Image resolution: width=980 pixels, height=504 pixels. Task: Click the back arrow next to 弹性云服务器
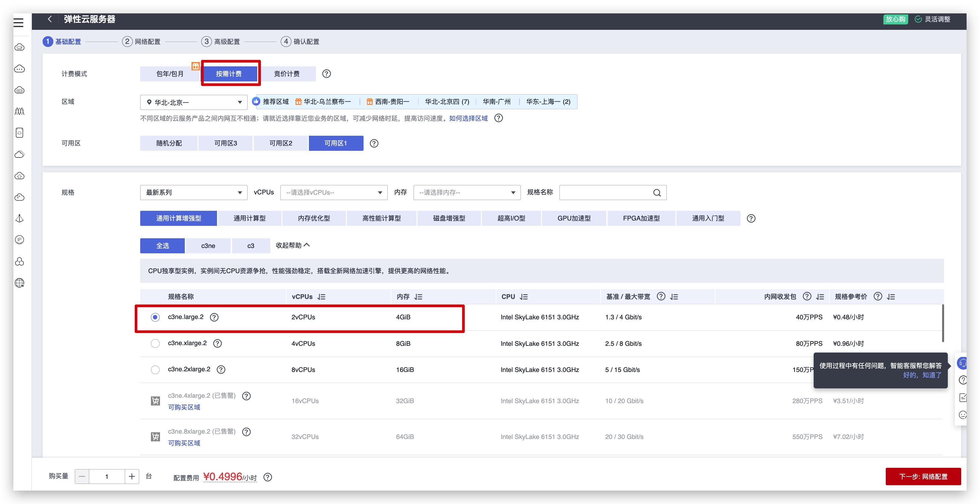click(49, 19)
